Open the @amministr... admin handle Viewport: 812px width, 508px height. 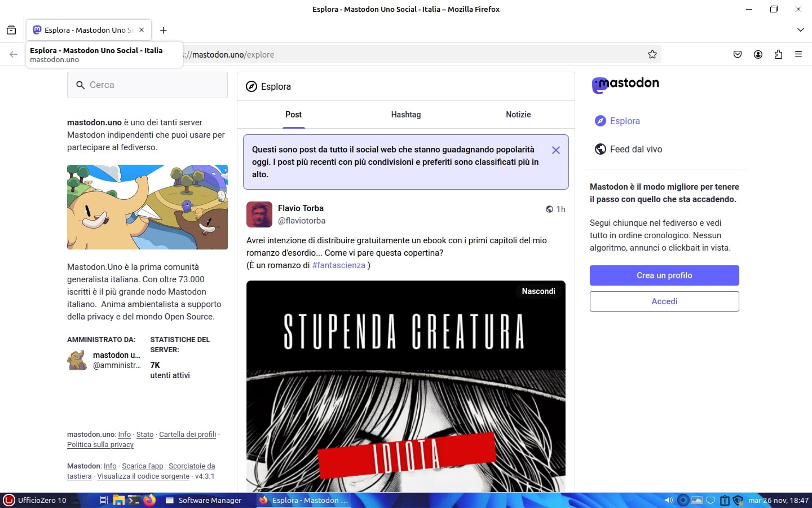[x=117, y=365]
